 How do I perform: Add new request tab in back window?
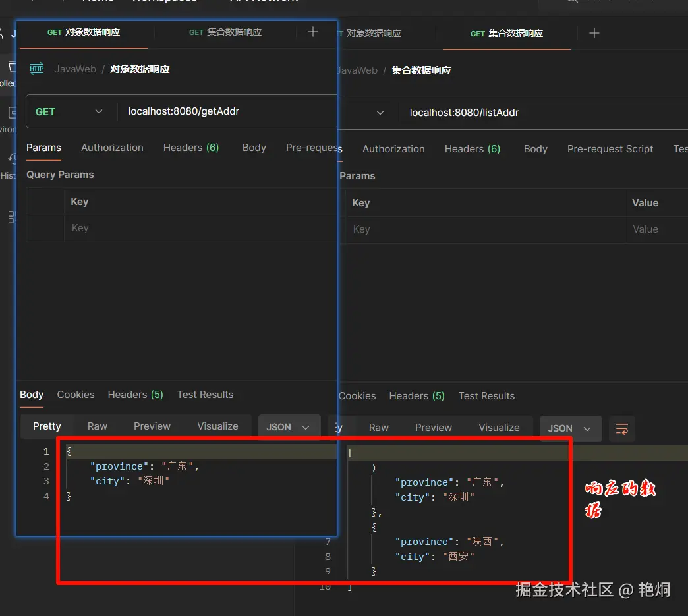pos(594,34)
